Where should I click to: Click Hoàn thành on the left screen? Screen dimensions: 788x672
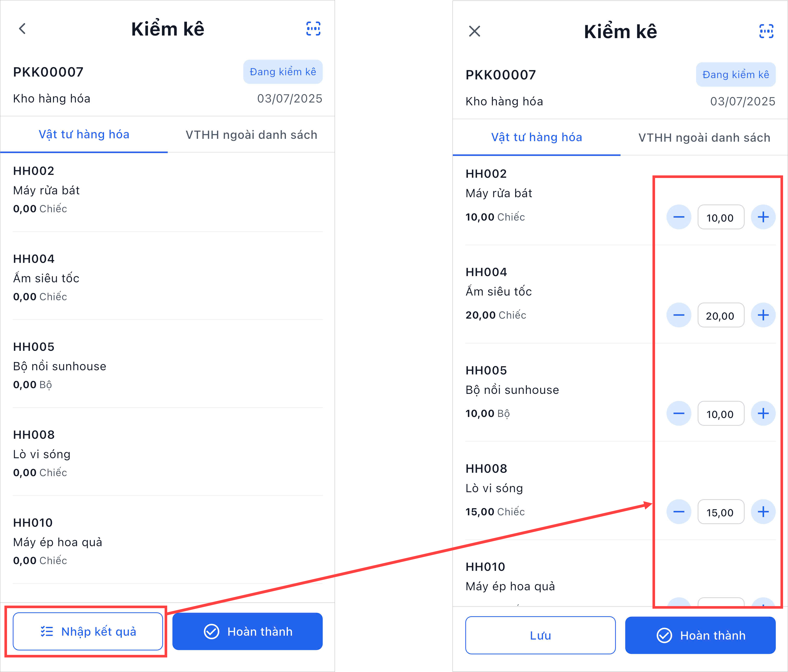tap(248, 631)
